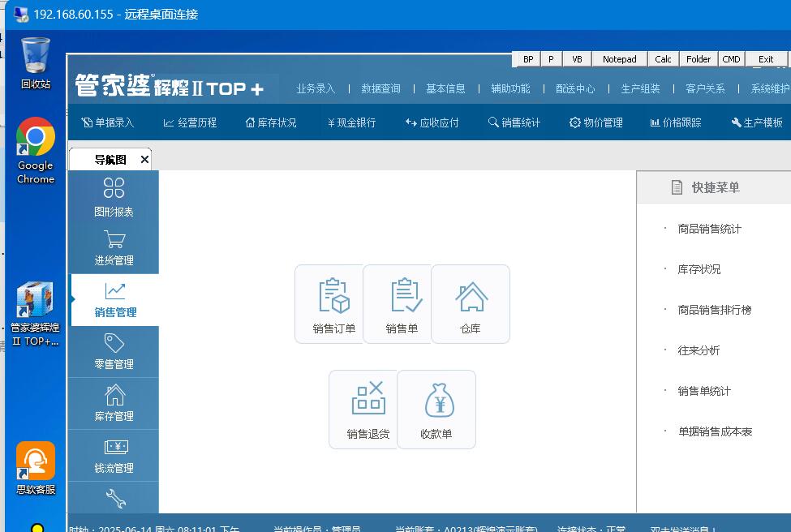Open the 客户关系 menu
The width and height of the screenshot is (791, 532).
705,88
